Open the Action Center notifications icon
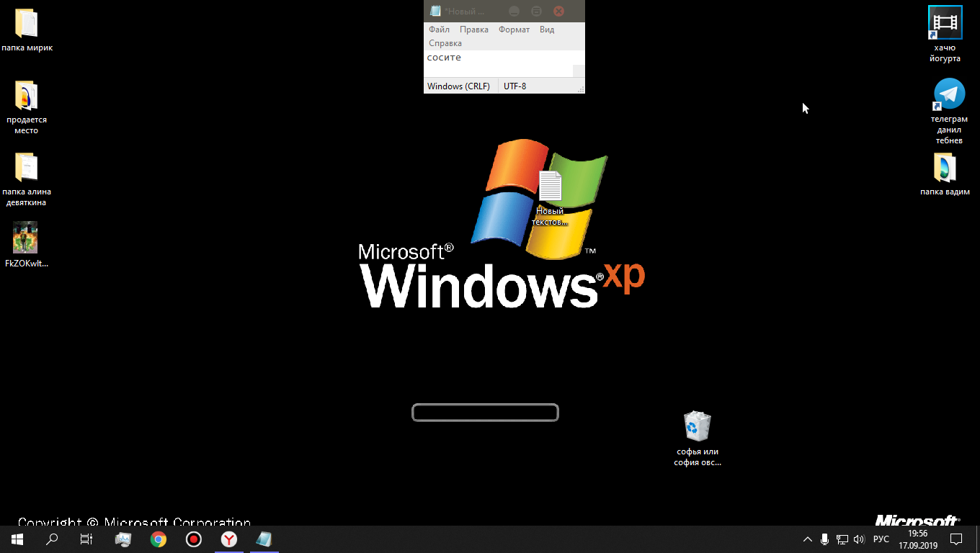The height and width of the screenshot is (553, 980). point(956,539)
